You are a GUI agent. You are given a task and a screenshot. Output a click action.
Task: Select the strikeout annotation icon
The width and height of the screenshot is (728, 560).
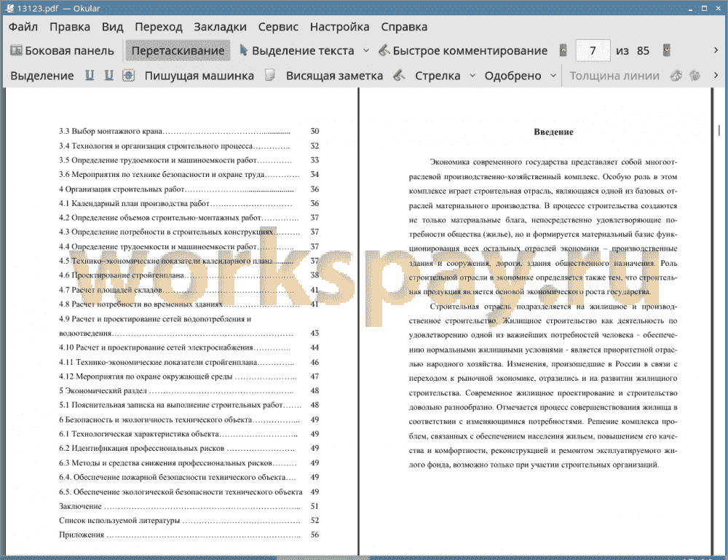coord(129,75)
